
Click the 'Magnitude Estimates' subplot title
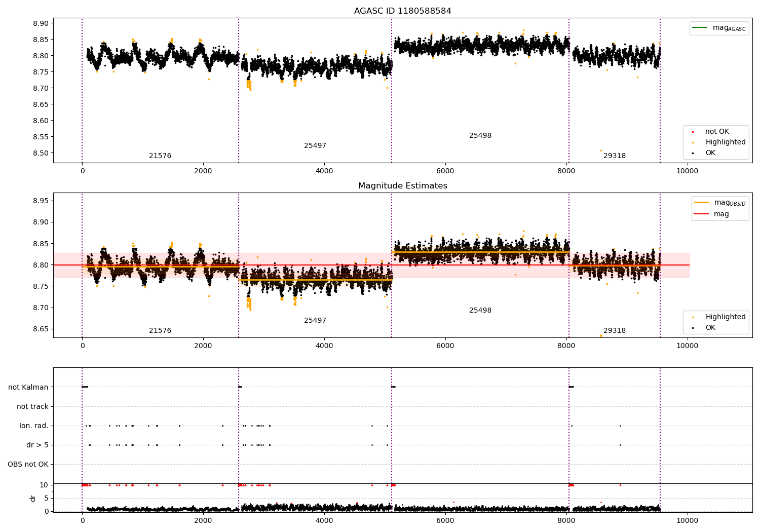point(402,186)
